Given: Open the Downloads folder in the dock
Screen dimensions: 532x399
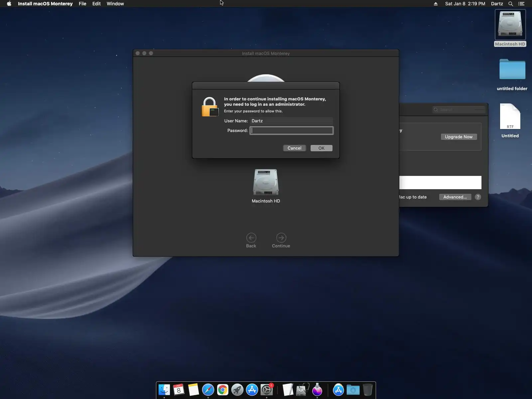Looking at the screenshot, I should [x=353, y=390].
